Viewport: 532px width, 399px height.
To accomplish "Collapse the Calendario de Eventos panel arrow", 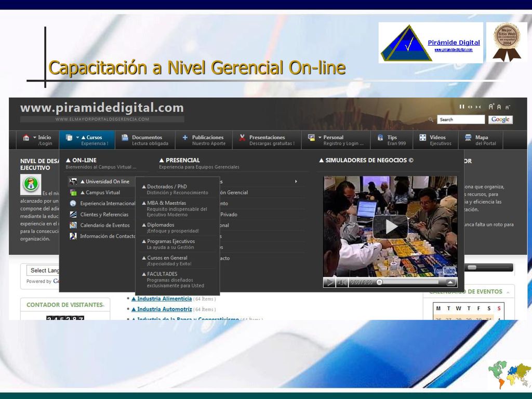I will click(x=508, y=292).
